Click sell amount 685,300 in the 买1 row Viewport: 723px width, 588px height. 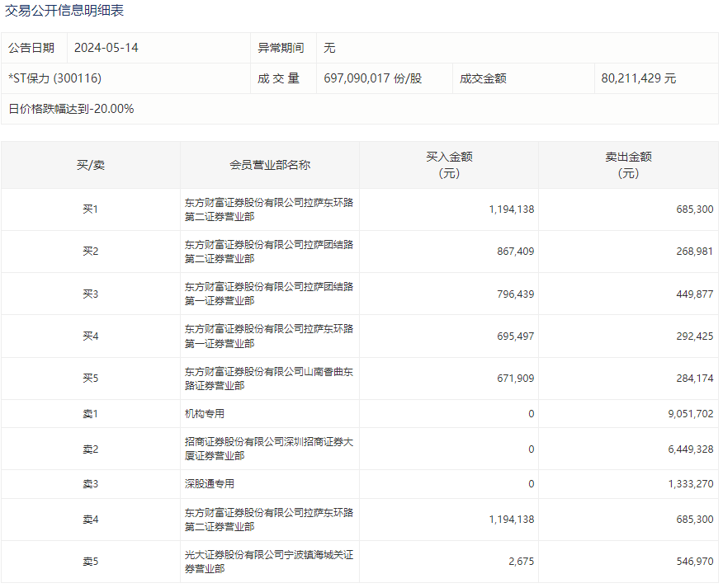tap(695, 209)
